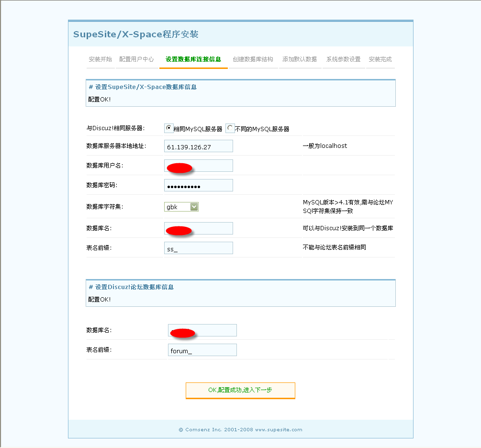
Task: Open the 数据库字符集 gbk dropdown
Action: (181, 207)
